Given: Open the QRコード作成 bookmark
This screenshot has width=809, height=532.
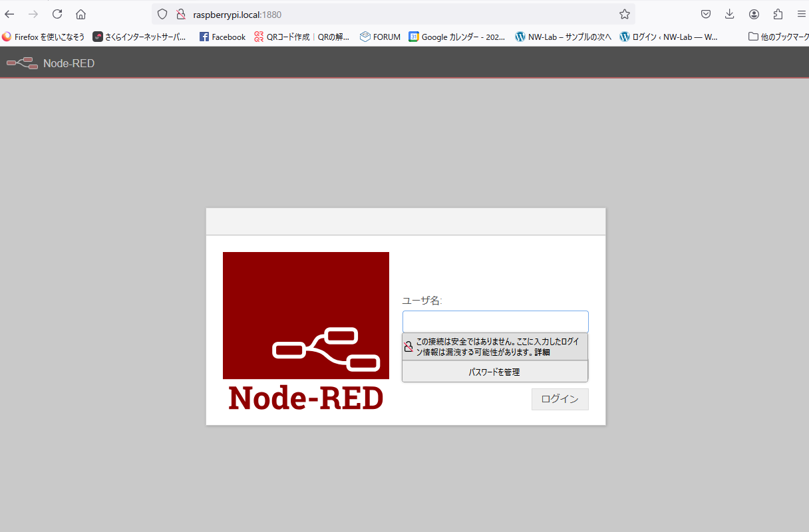Looking at the screenshot, I should click(301, 37).
